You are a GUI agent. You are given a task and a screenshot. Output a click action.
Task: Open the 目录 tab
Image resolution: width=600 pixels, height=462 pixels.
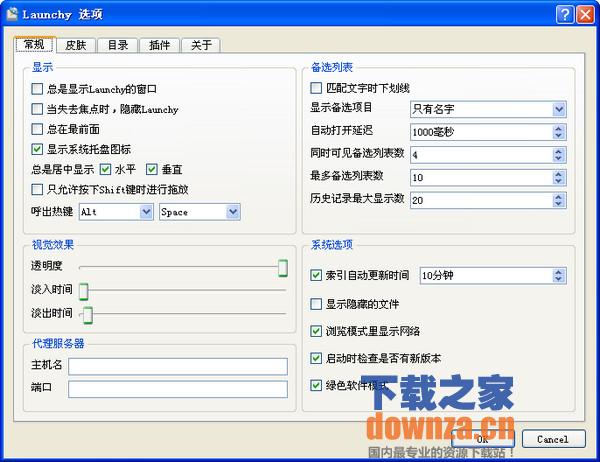[118, 45]
